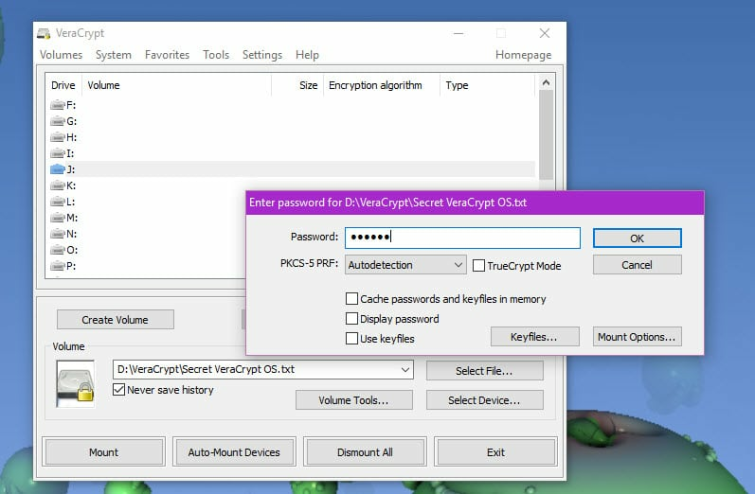Click inside the Password input field
755x494 pixels.
tap(462, 237)
